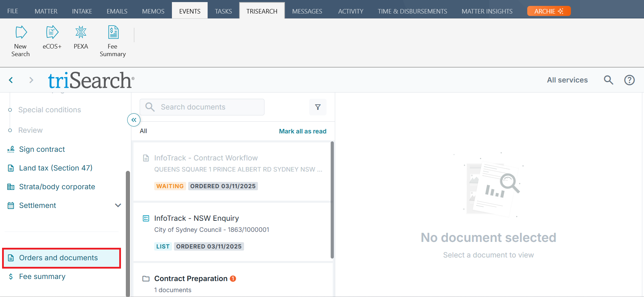Open the document filter funnel
Screen dimensions: 644x297
[x=318, y=107]
